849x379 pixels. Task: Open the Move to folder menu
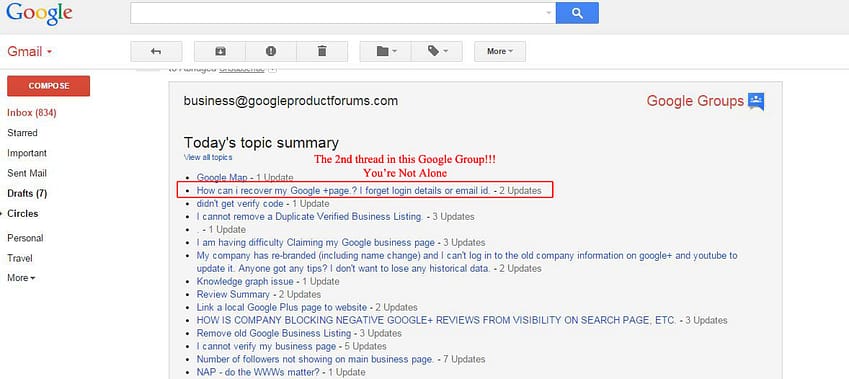point(386,51)
